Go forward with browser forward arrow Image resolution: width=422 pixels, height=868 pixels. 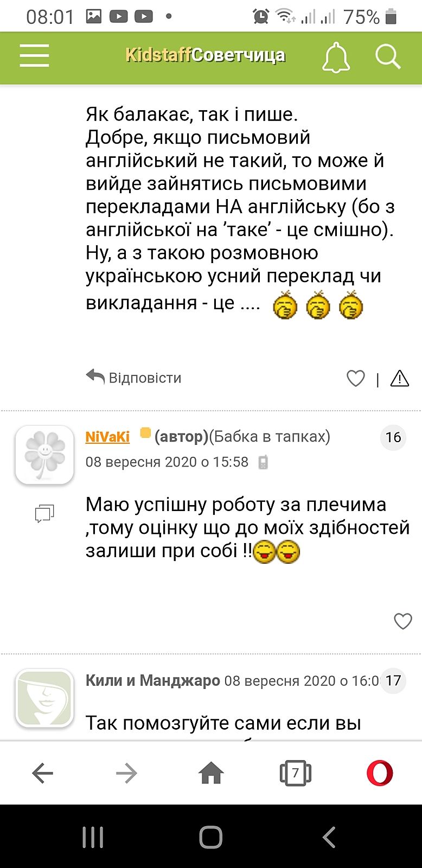pyautogui.click(x=127, y=773)
